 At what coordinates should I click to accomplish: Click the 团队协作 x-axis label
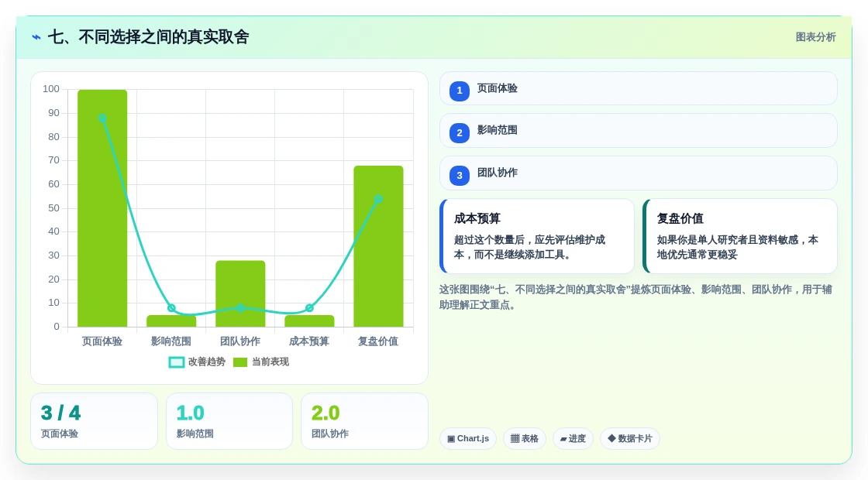(240, 341)
